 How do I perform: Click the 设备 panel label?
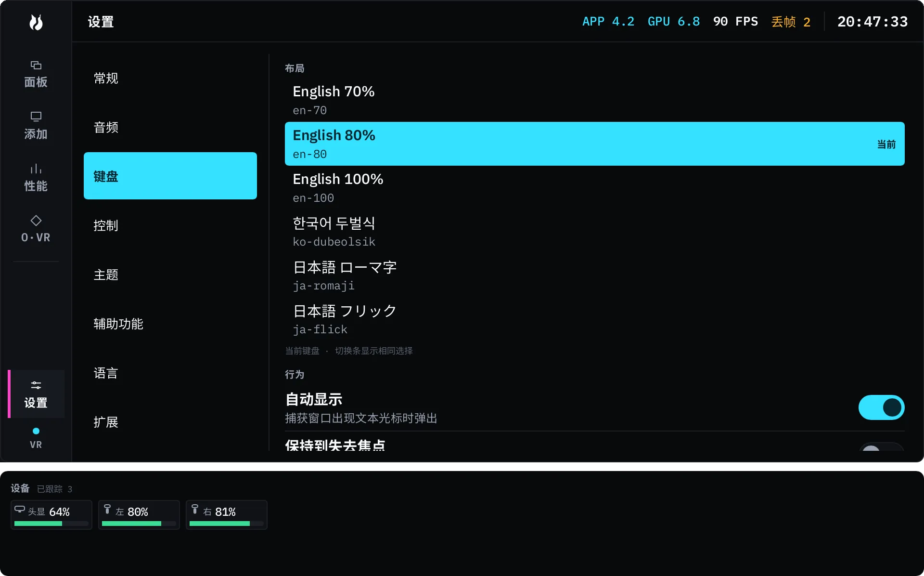[20, 488]
